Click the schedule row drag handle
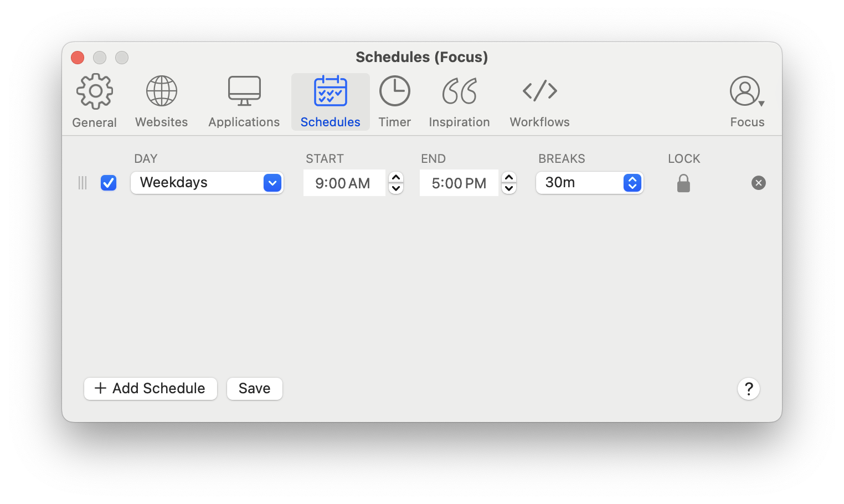Image resolution: width=844 pixels, height=504 pixels. click(x=83, y=183)
